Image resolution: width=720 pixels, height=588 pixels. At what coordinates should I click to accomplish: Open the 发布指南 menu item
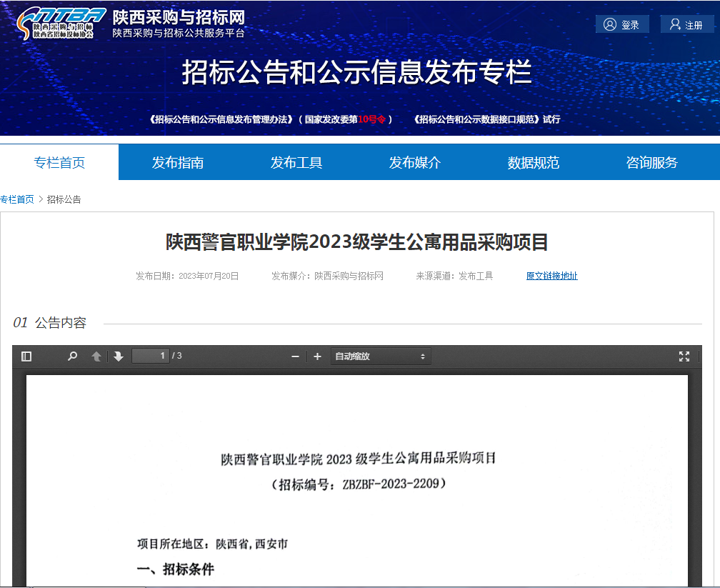178,162
